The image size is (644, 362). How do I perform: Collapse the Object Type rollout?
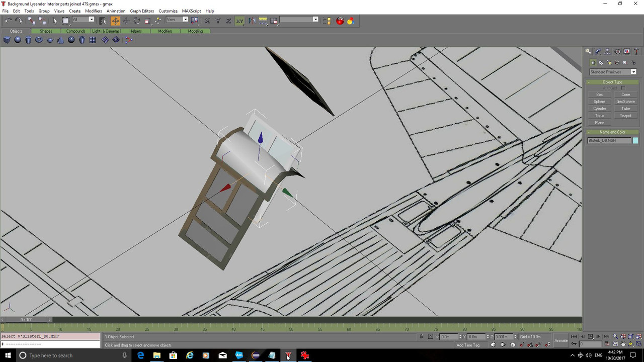(x=612, y=82)
